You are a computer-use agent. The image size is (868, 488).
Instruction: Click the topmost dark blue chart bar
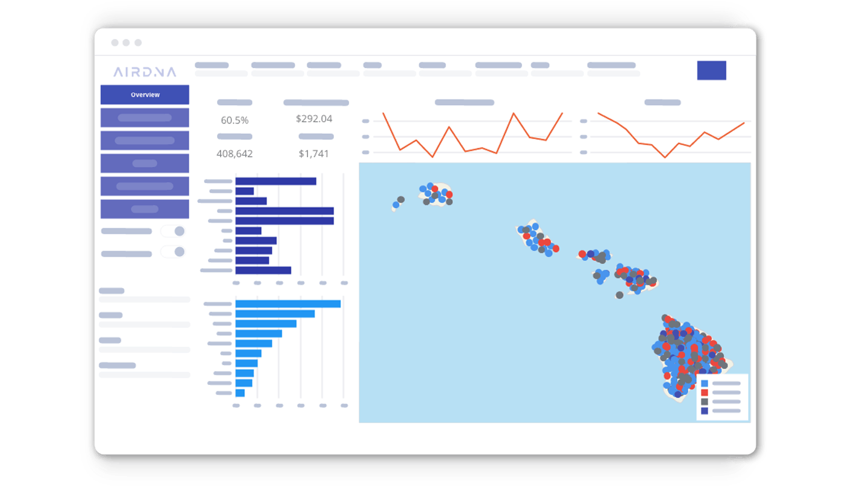click(x=276, y=181)
